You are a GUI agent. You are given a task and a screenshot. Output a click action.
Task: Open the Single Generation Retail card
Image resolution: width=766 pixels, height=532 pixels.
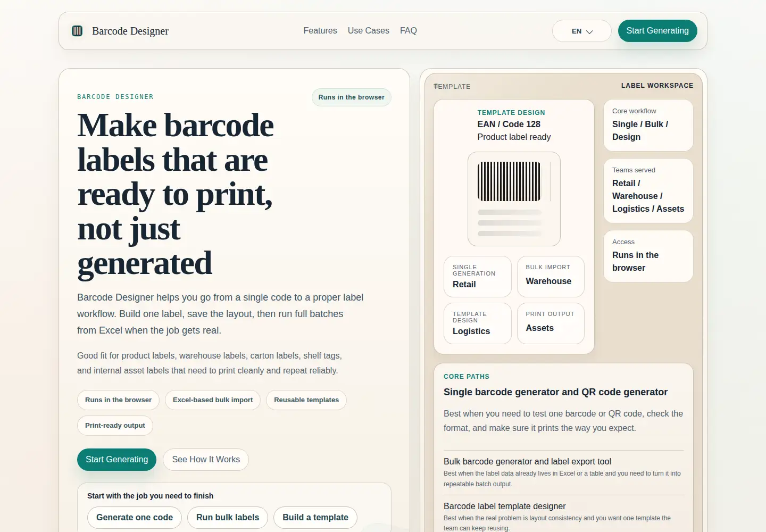coord(478,277)
